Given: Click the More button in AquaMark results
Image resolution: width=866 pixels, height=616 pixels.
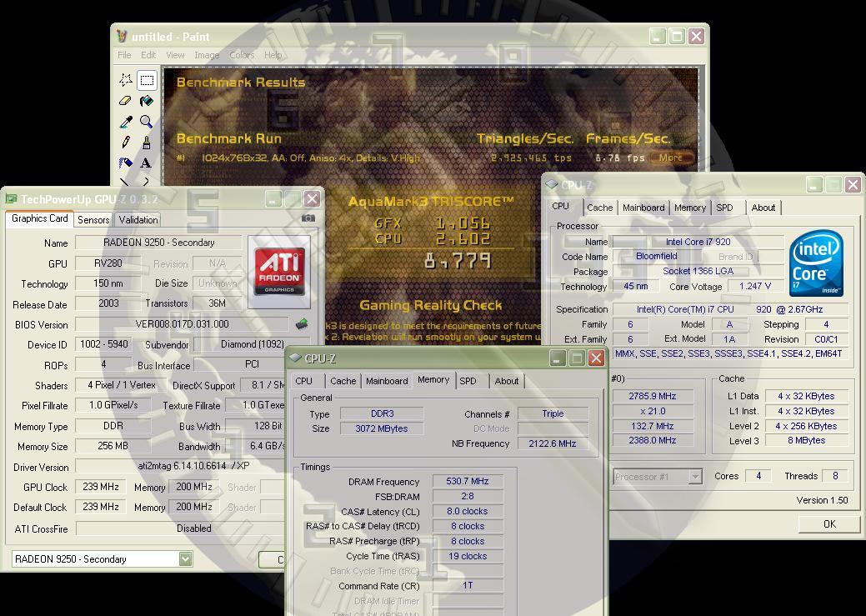Looking at the screenshot, I should (x=671, y=158).
